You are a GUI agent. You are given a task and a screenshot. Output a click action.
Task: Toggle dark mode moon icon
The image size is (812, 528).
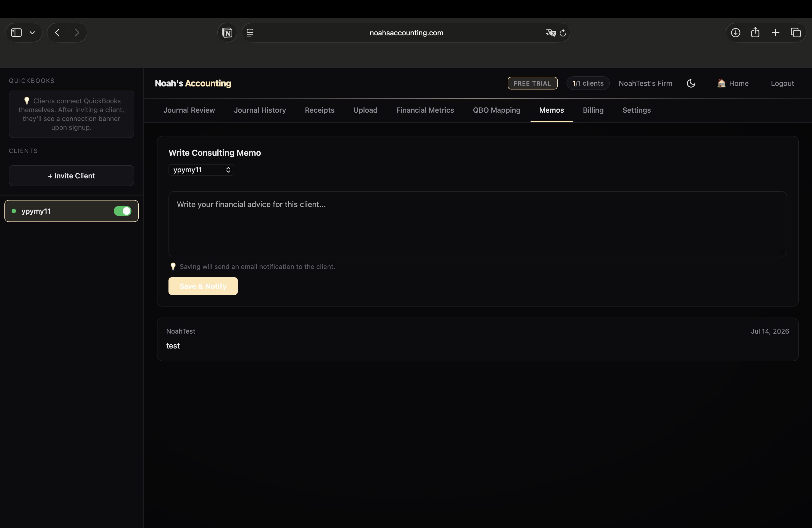tap(691, 83)
